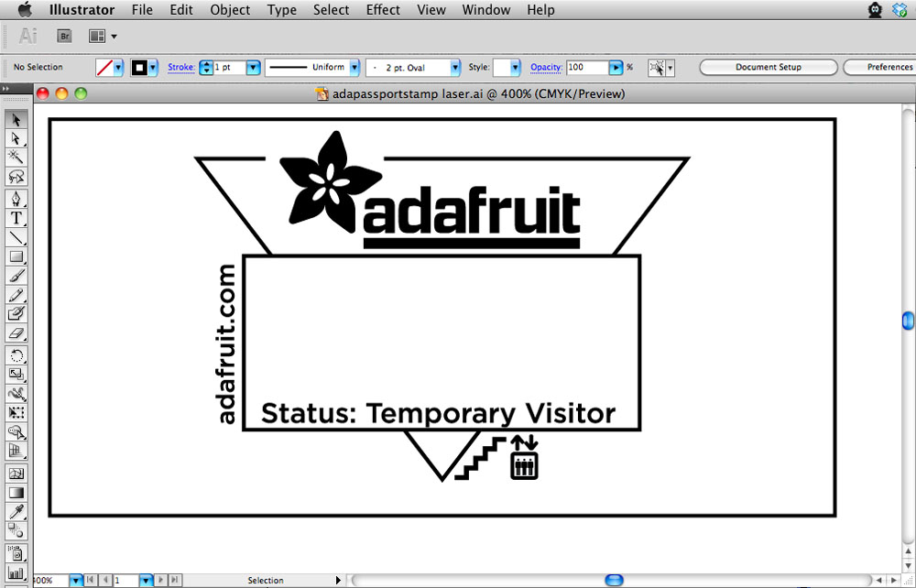Click the Opacity field showing 100
The width and height of the screenshot is (916, 588).
click(x=587, y=68)
